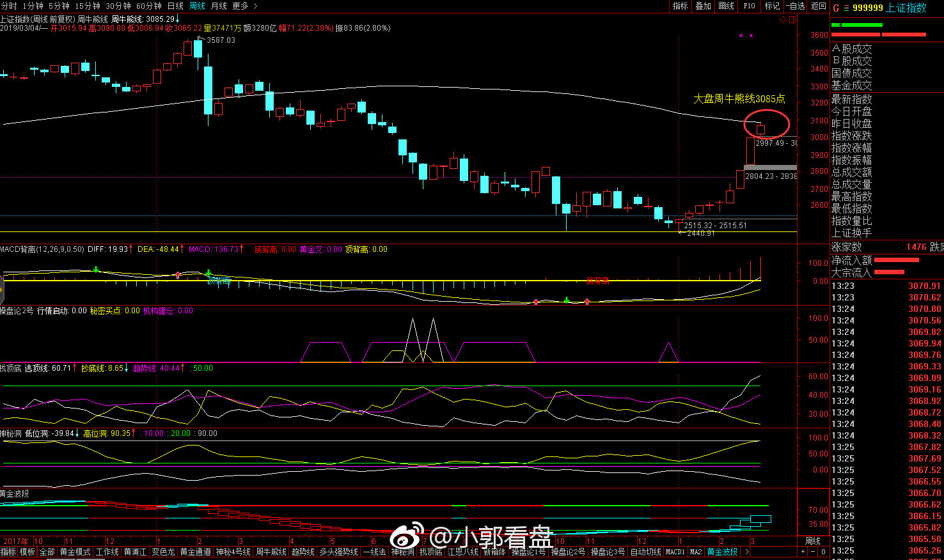Click the 净流入额 red bar
The height and width of the screenshot is (560, 944).
pyautogui.click(x=897, y=260)
